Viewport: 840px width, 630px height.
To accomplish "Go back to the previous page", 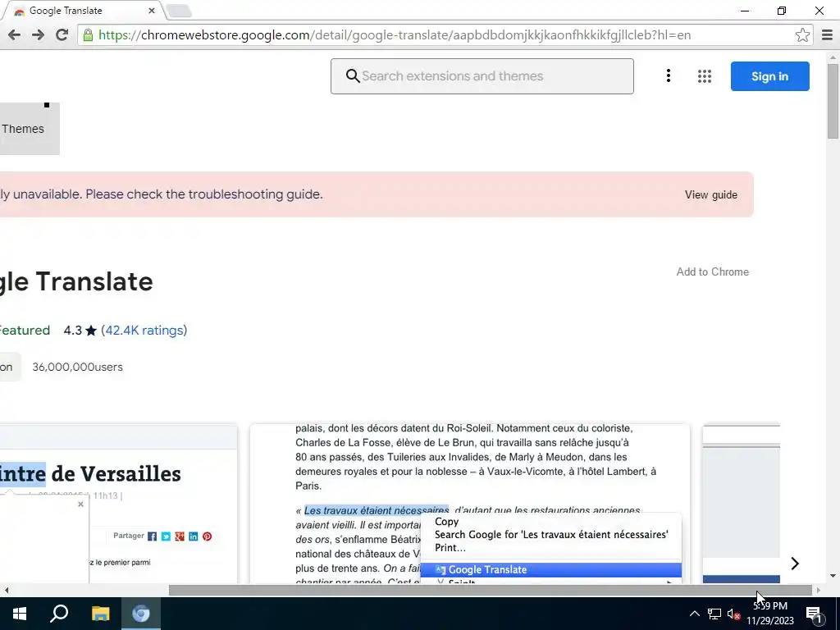I will (15, 35).
